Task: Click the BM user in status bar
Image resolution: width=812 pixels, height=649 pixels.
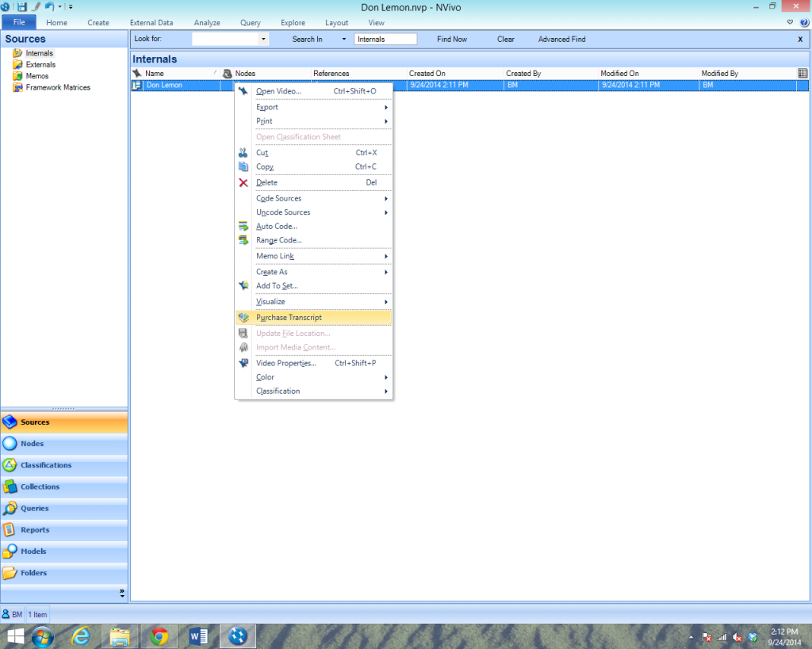Action: pos(13,614)
